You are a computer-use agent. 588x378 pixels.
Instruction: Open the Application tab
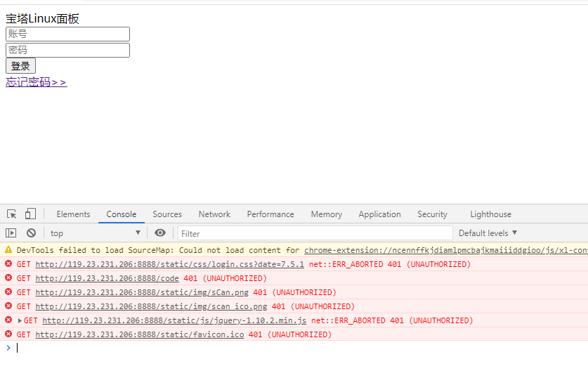click(379, 214)
